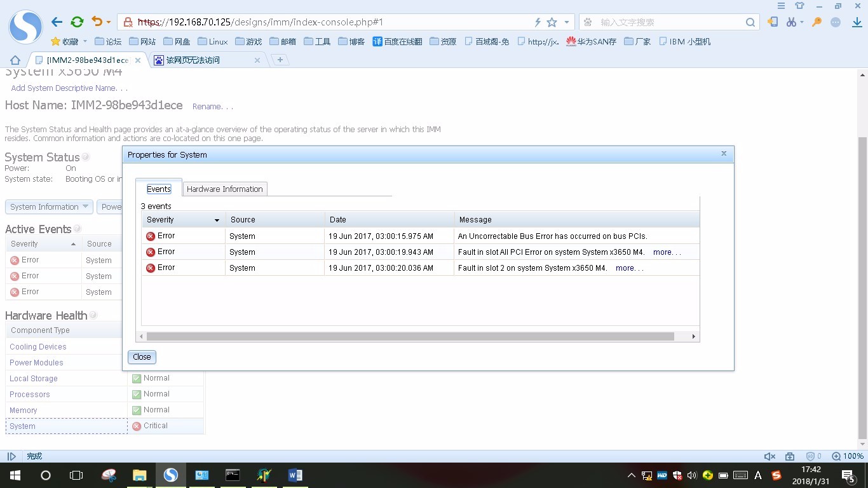The width and height of the screenshot is (868, 488).
Task: Switch to the Hardware Information tab
Action: click(x=225, y=189)
